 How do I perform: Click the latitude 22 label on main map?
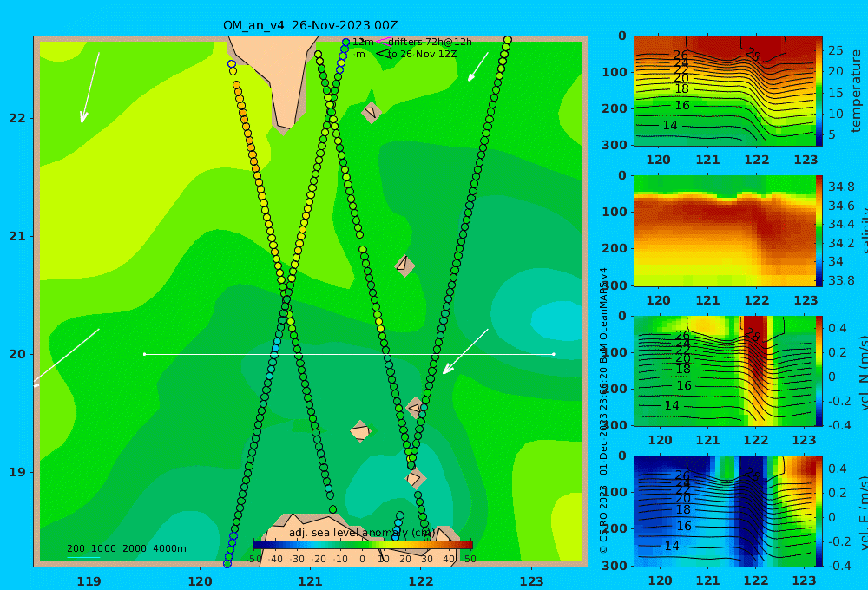(x=17, y=118)
